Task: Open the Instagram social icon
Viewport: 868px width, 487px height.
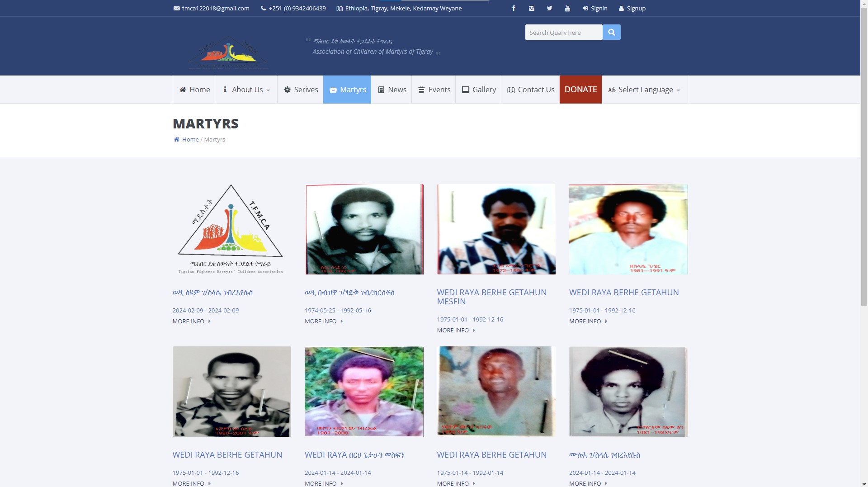Action: (x=532, y=8)
